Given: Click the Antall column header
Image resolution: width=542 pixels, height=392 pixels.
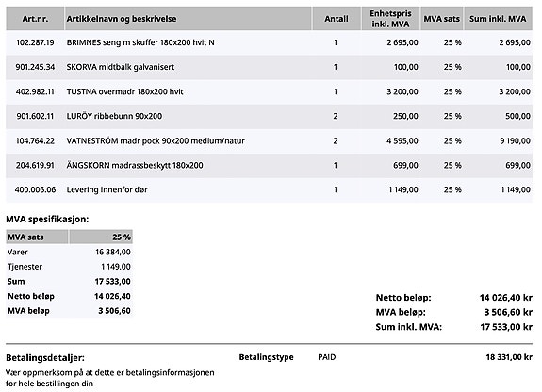Looking at the screenshot, I should 337,19.
